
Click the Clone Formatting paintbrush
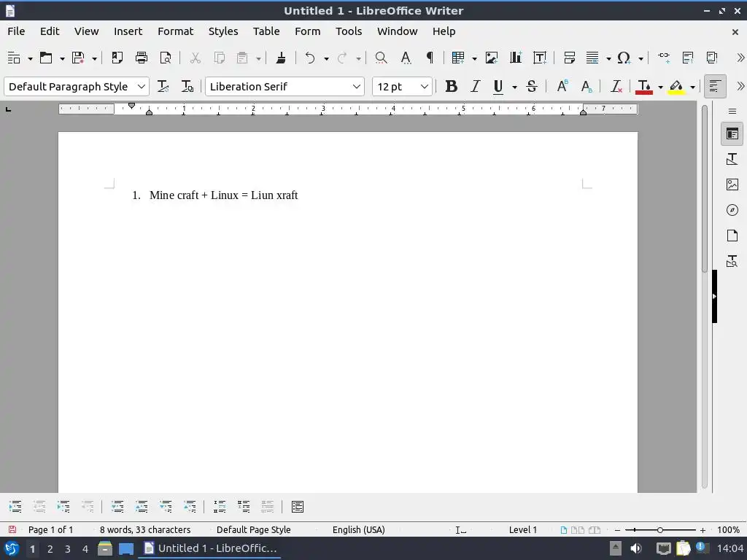[281, 58]
